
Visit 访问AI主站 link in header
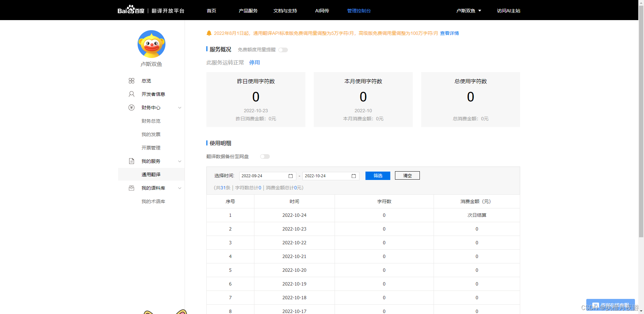pos(508,11)
